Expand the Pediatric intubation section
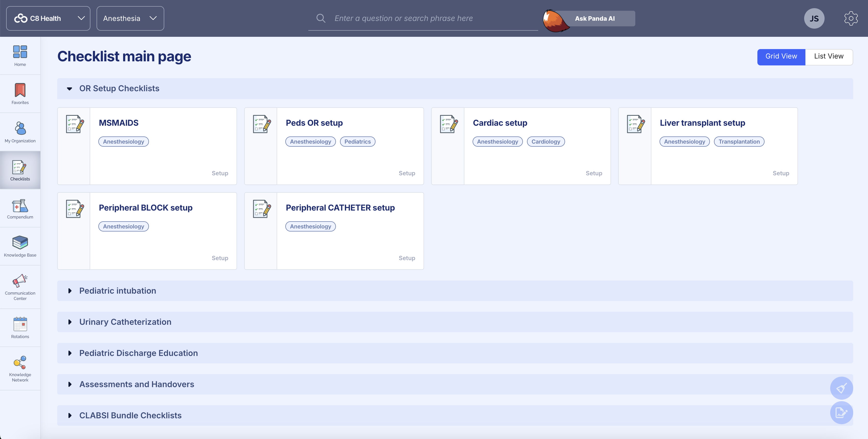This screenshot has height=439, width=868. 455,291
